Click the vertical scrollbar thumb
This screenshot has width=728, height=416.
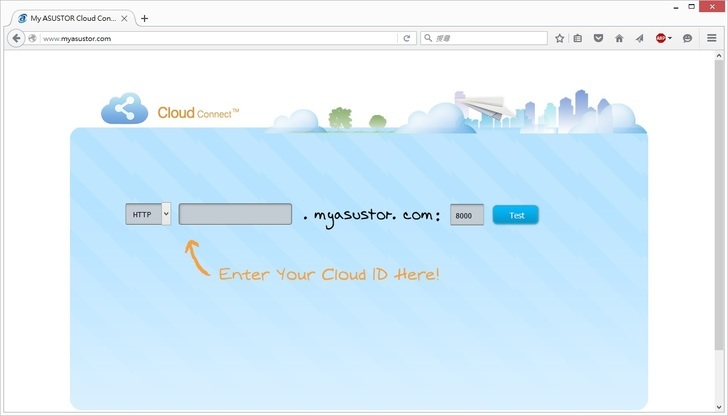coord(719,204)
